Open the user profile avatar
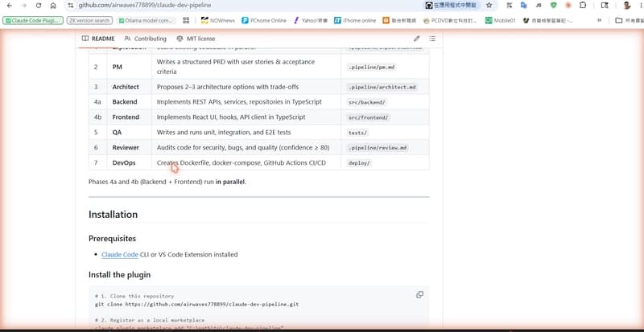The height and width of the screenshot is (332, 644). click(627, 6)
